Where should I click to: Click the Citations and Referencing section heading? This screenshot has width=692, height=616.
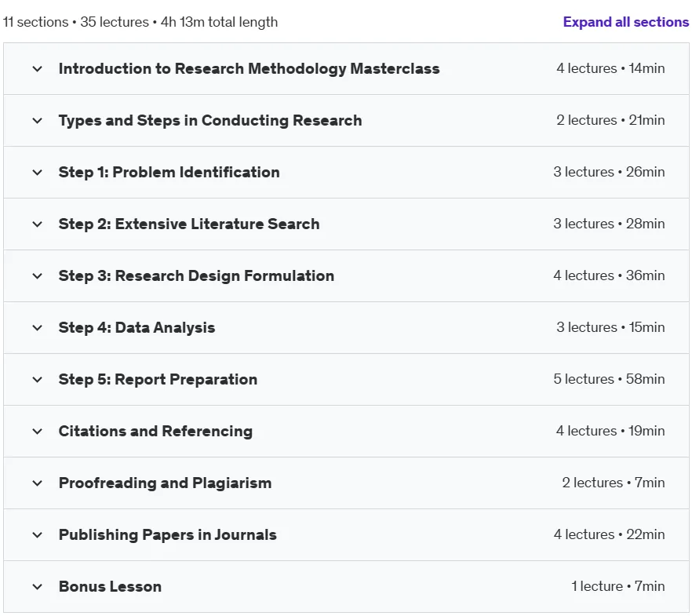coord(155,431)
